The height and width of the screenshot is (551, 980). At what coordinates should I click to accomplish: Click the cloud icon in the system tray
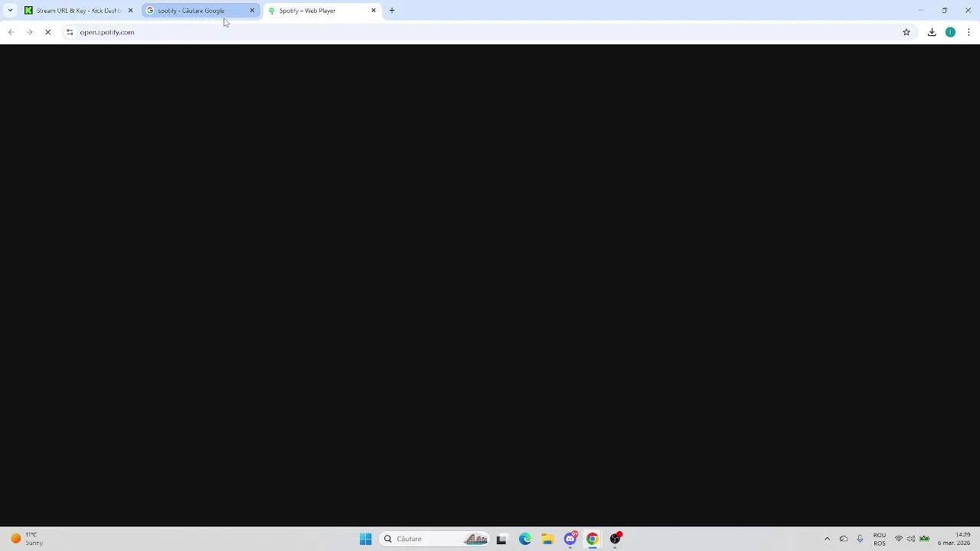point(844,539)
